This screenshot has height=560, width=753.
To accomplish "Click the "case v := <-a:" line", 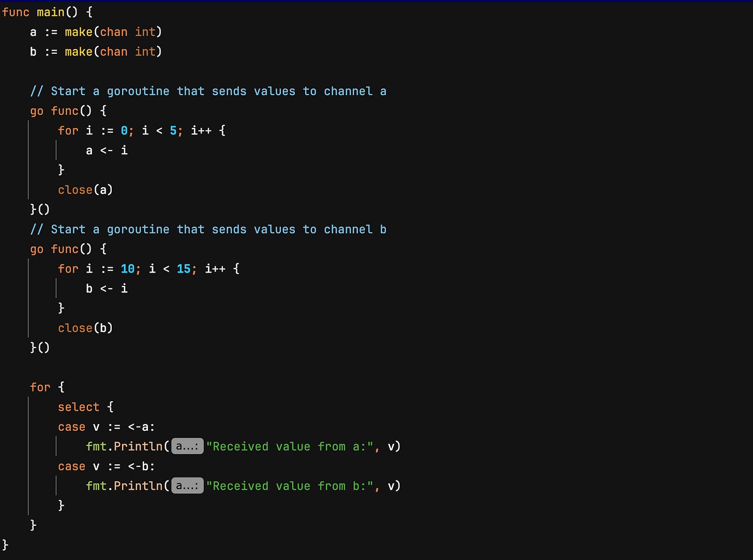I will point(107,427).
